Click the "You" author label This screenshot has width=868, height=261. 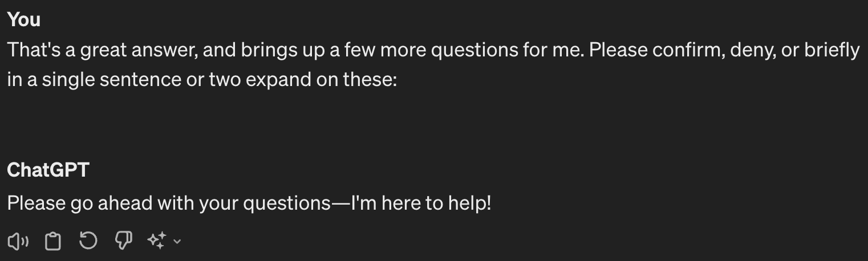(x=24, y=20)
